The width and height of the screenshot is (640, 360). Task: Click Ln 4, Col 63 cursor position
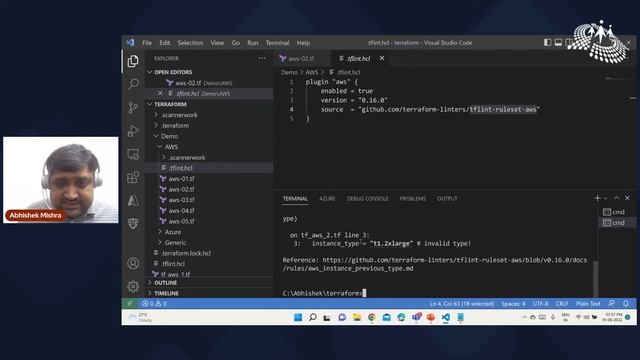462,303
